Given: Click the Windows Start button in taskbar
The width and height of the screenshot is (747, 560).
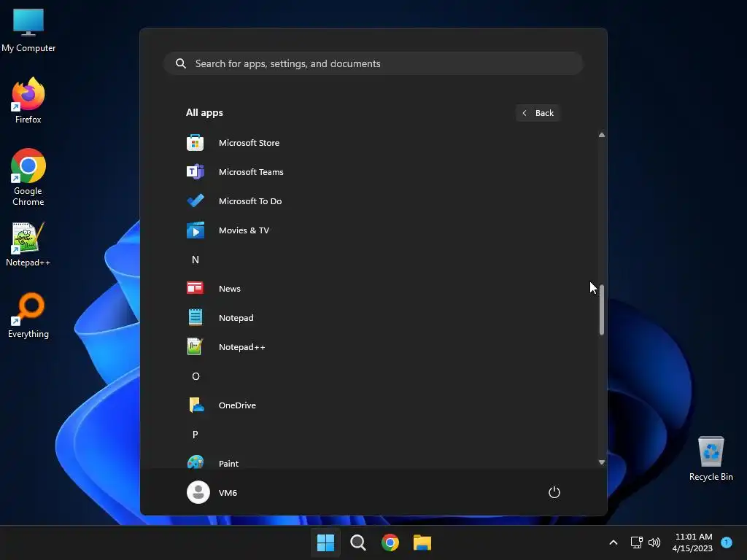Looking at the screenshot, I should (325, 542).
